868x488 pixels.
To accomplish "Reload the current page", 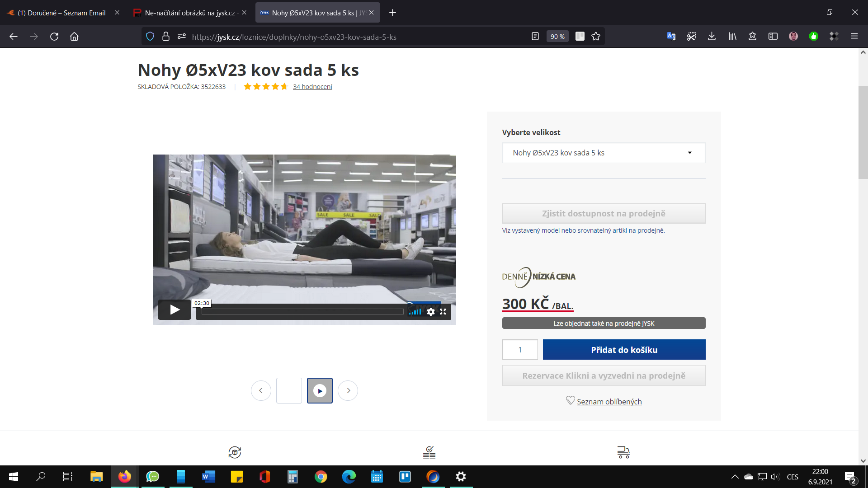I will 54,37.
